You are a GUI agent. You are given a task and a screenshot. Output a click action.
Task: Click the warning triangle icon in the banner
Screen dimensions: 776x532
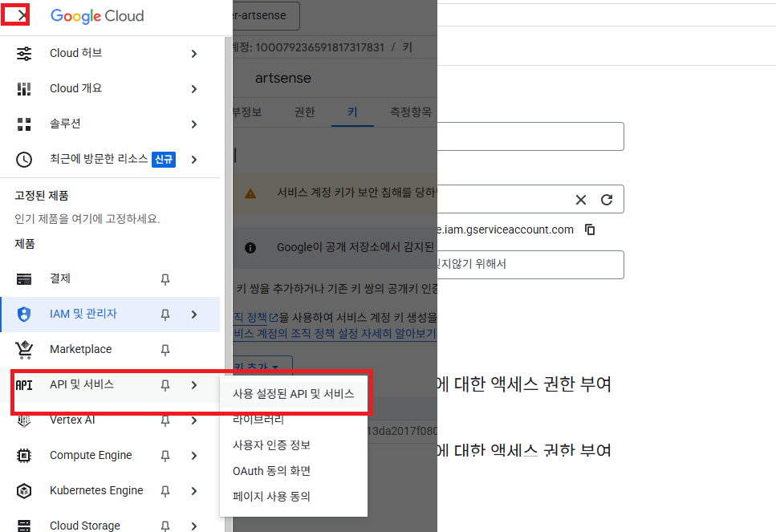coord(251,194)
